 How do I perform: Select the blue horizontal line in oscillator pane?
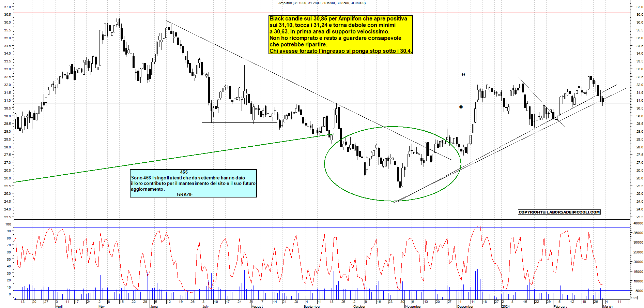click(x=322, y=227)
